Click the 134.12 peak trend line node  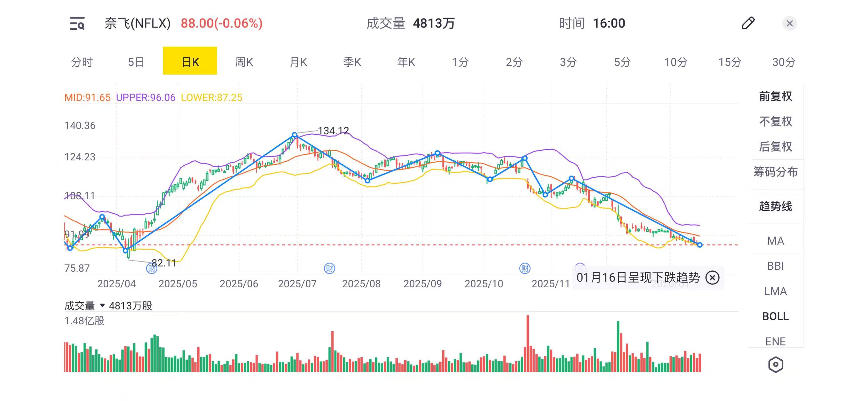pyautogui.click(x=295, y=135)
